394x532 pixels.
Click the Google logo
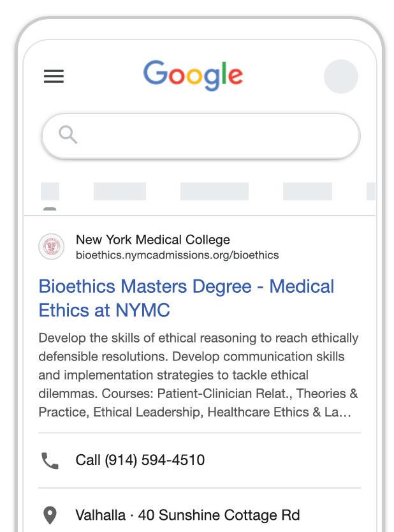coord(193,75)
